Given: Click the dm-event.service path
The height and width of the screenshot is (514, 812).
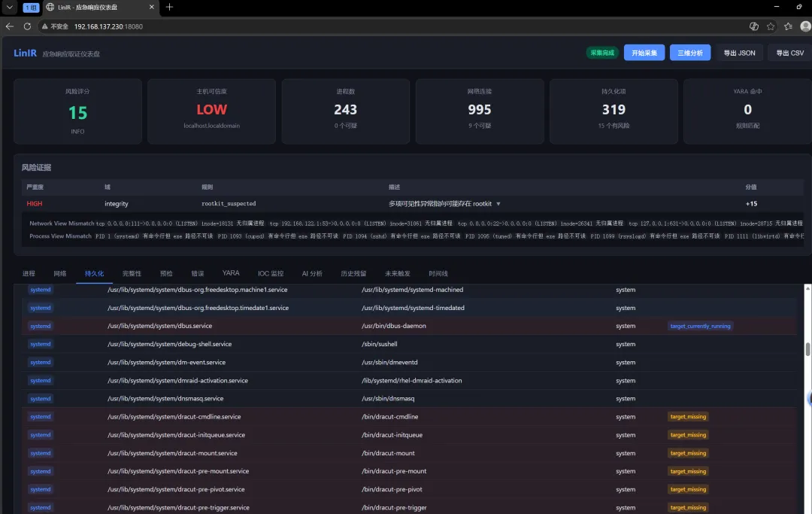Looking at the screenshot, I should click(166, 362).
